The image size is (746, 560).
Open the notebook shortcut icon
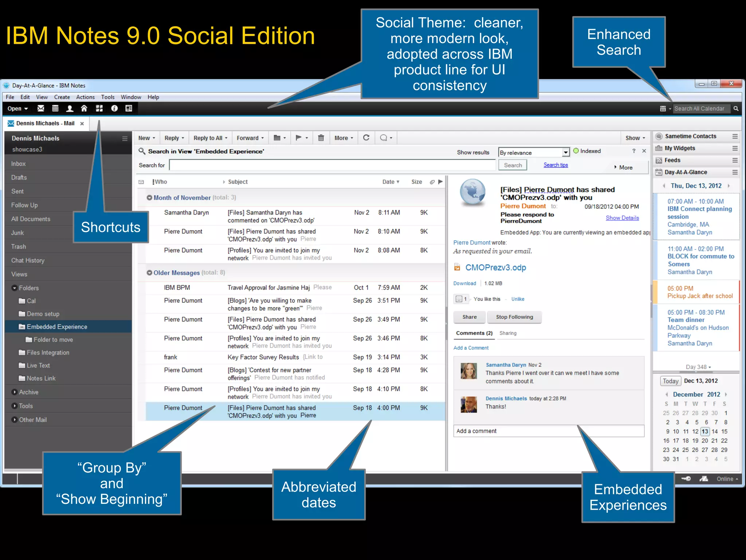(129, 108)
